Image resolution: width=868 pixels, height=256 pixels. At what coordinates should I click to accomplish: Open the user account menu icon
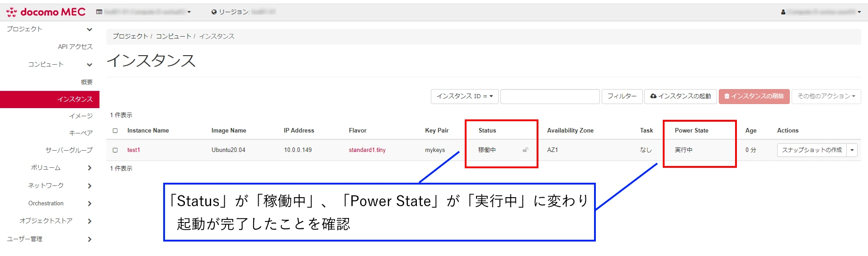point(783,12)
